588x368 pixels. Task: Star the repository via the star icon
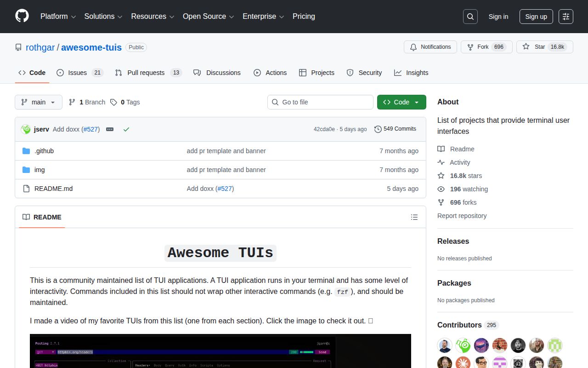[x=526, y=46]
